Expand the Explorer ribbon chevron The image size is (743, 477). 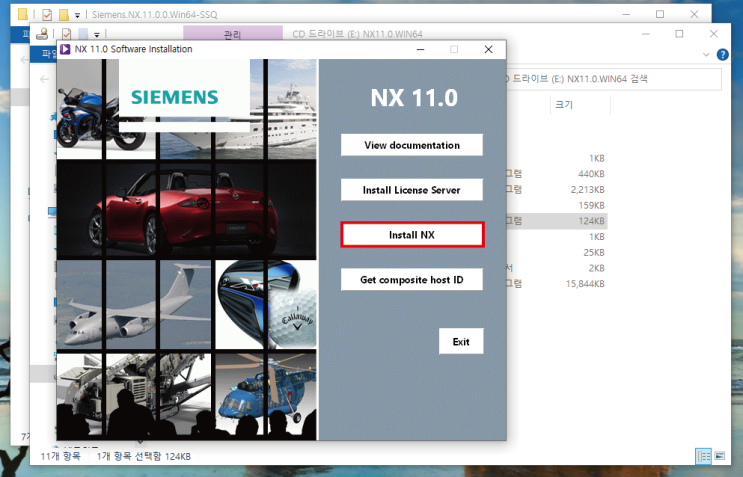tap(706, 55)
